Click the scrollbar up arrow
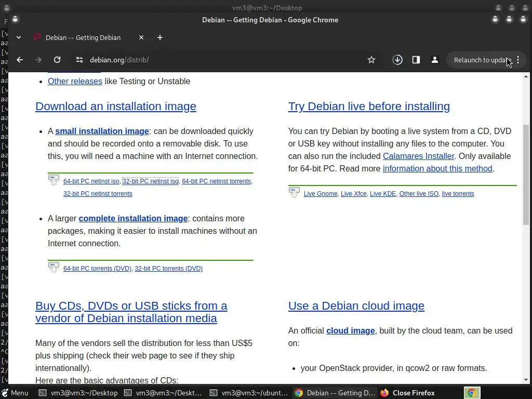Image resolution: width=532 pixels, height=399 pixels. (526, 77)
